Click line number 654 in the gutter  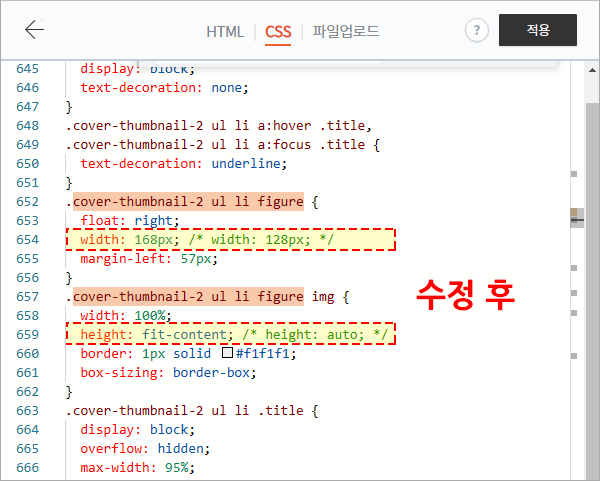click(x=28, y=240)
